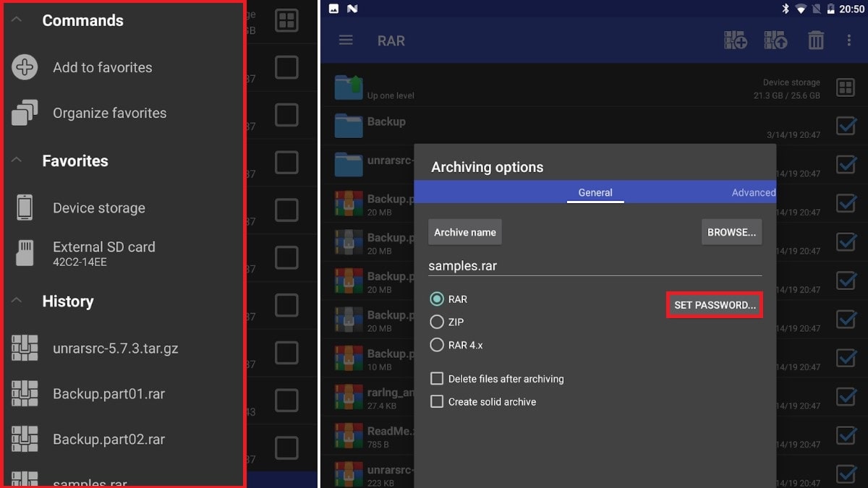Tap the N notification icon in the status bar
The width and height of the screenshot is (868, 488).
352,9
